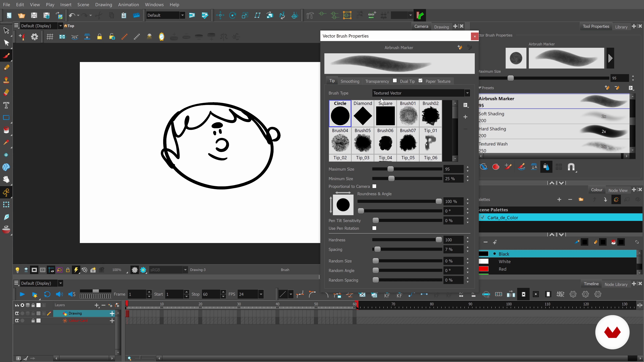Click the Save scene icon

tap(34, 15)
